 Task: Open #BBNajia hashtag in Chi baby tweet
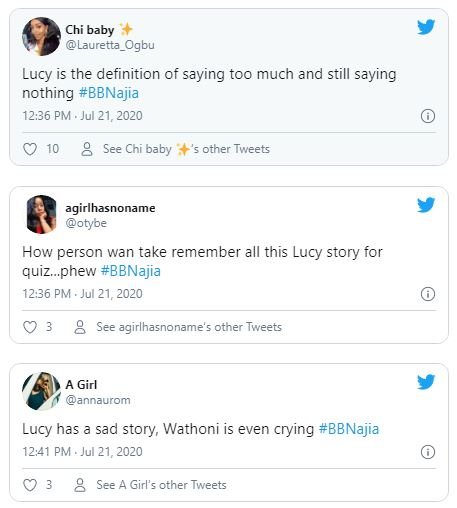coord(109,93)
